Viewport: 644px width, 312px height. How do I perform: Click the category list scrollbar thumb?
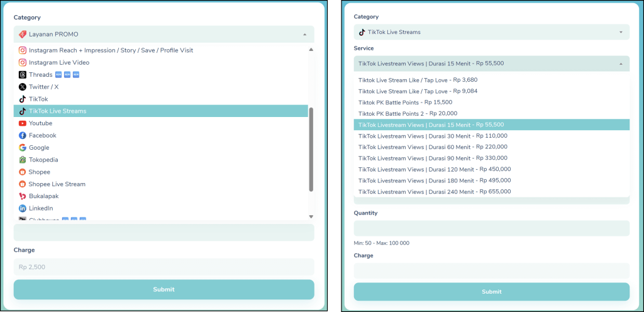click(x=311, y=149)
